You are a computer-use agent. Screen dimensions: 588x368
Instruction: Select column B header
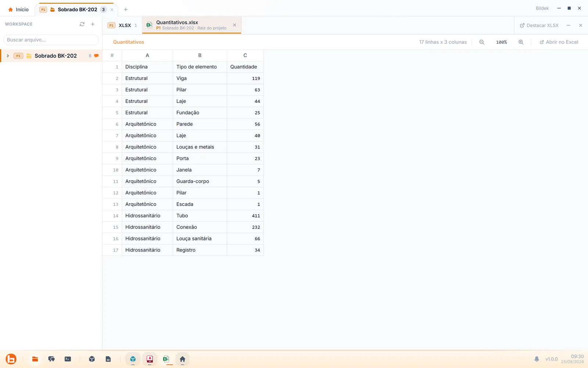coord(200,56)
